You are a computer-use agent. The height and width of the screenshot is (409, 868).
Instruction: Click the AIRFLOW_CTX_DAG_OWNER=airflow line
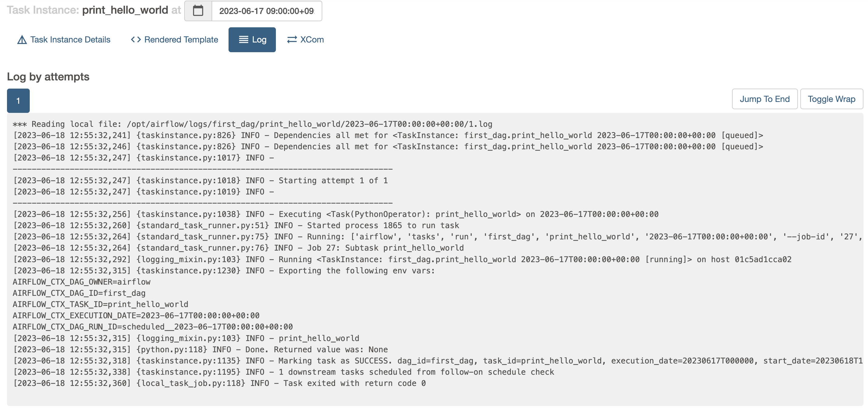tap(82, 282)
